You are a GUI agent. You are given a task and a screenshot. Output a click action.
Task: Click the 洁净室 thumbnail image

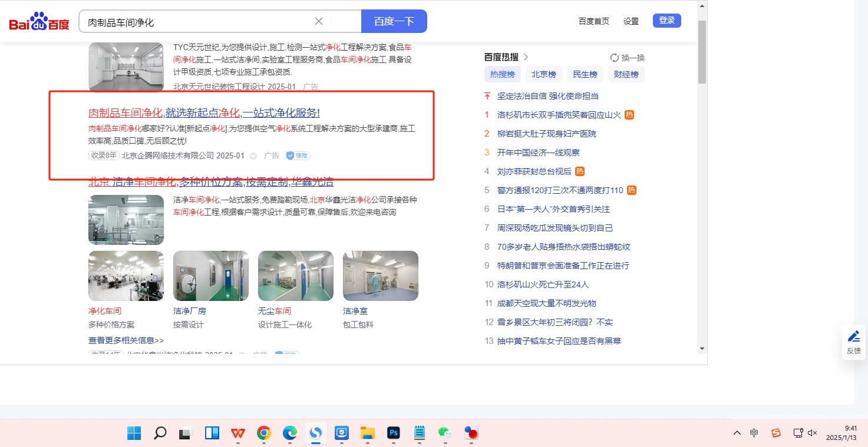tap(381, 276)
